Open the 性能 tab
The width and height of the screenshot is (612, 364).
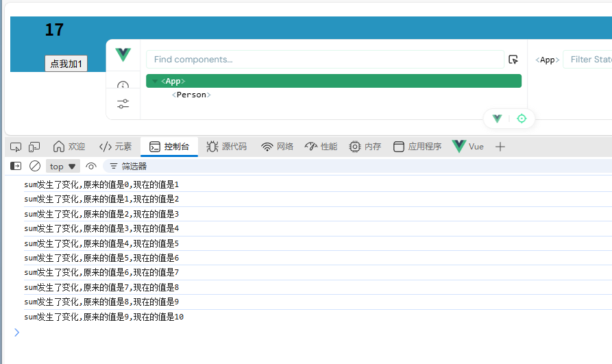coord(321,147)
